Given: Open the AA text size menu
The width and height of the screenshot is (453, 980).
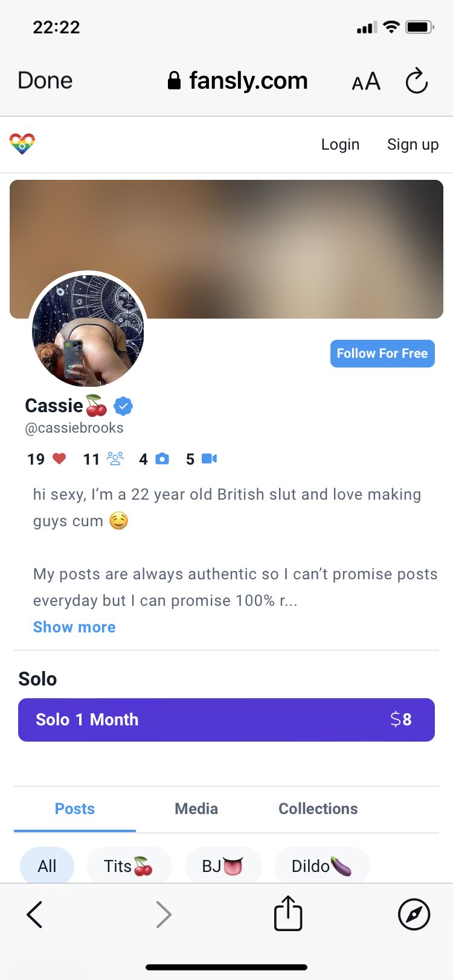Looking at the screenshot, I should point(366,81).
